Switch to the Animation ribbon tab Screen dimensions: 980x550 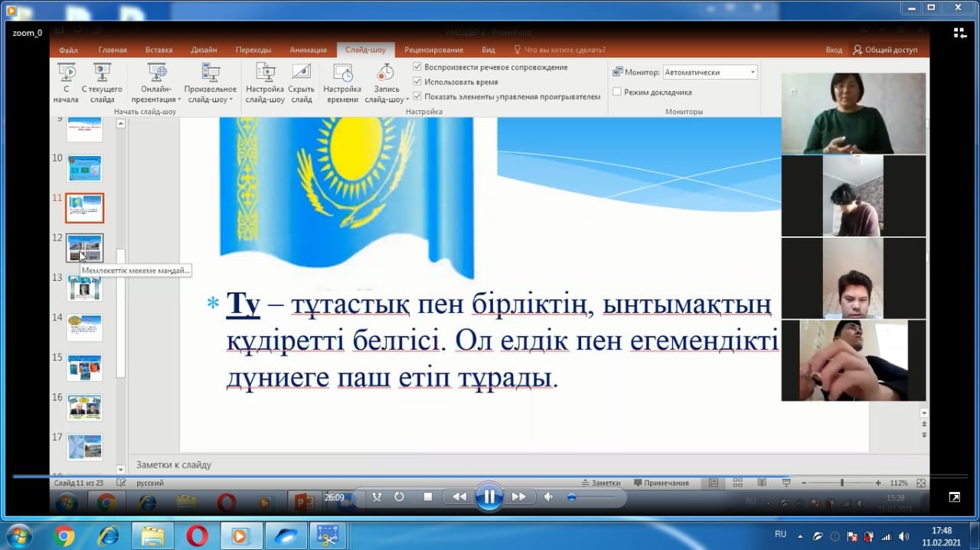tap(308, 50)
